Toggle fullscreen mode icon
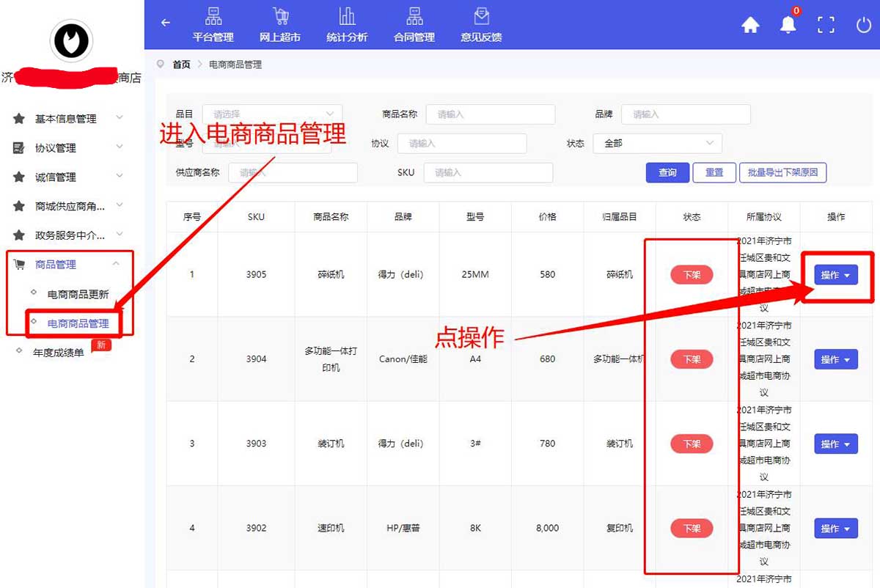Screen dimensions: 880x588 click(x=826, y=25)
